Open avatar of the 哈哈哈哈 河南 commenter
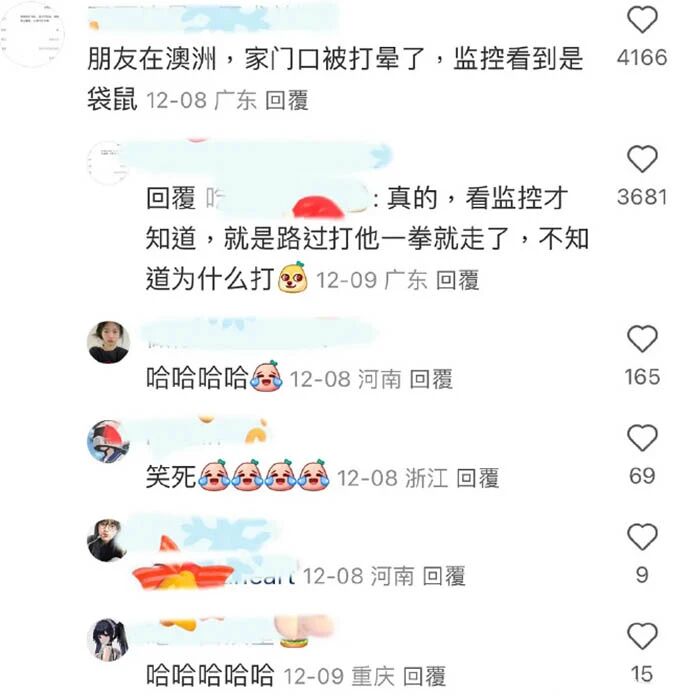690x696 pixels. point(108,342)
